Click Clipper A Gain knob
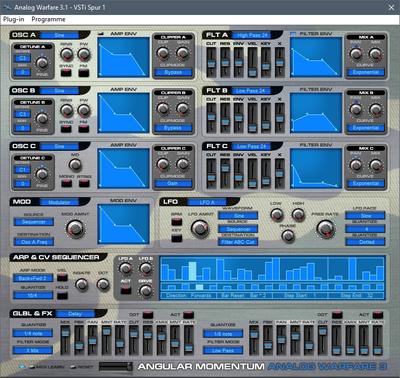Viewport: 400px width, 378px height. coord(182,53)
